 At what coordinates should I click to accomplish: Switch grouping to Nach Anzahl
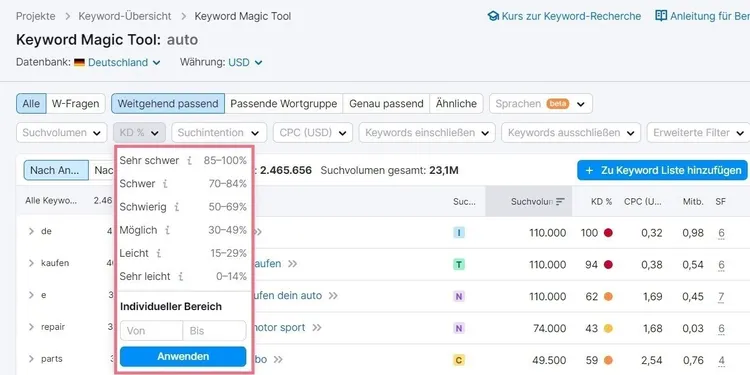pyautogui.click(x=56, y=170)
